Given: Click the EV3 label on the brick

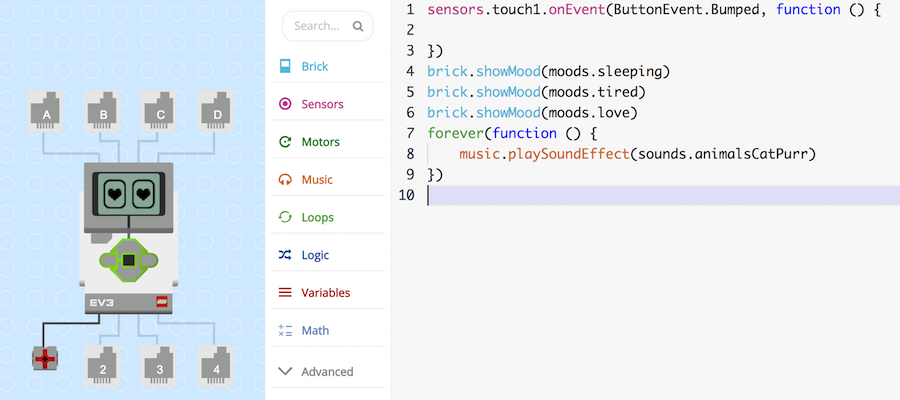Looking at the screenshot, I should point(102,302).
